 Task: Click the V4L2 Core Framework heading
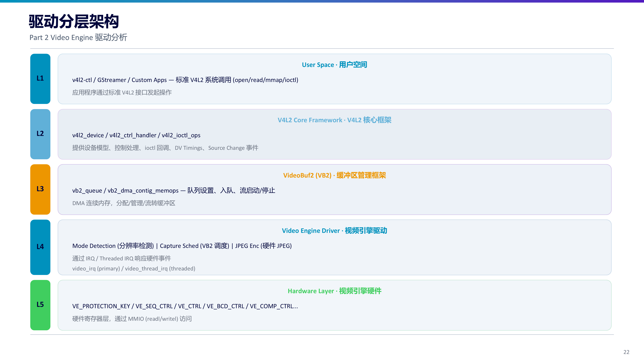point(334,120)
